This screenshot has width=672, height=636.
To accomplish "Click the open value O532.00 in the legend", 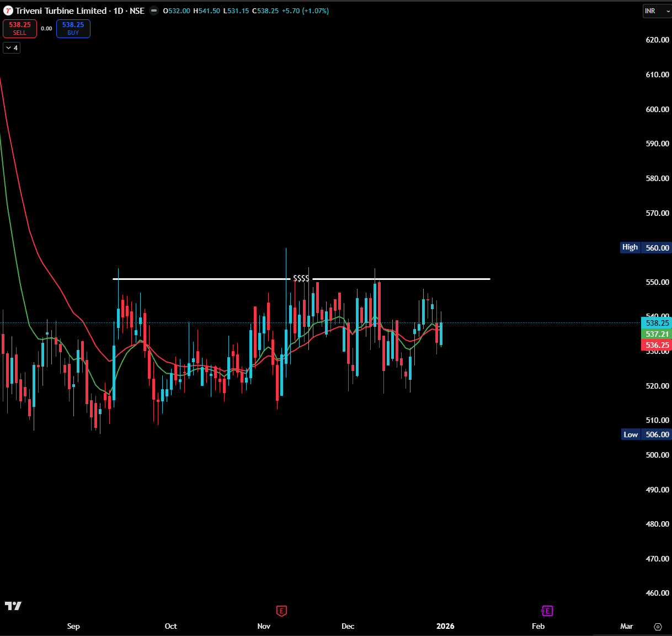I will tap(177, 11).
